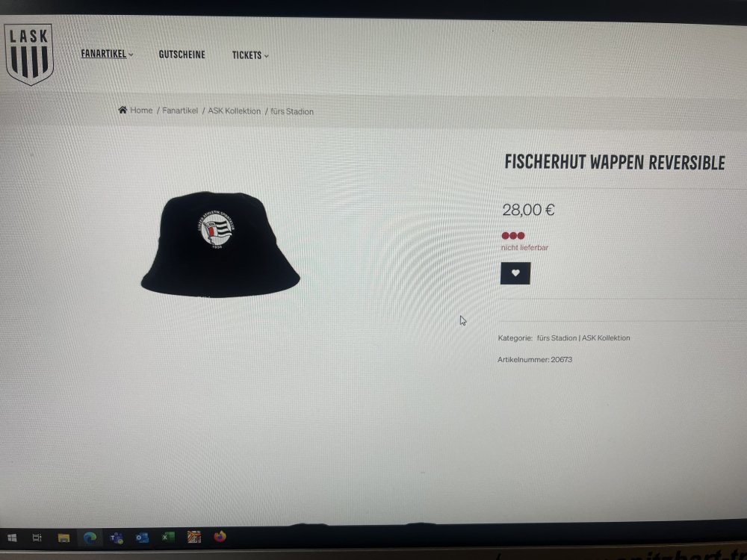Viewport: 747px width, 560px height.
Task: Click the home icon in the breadcrumb
Action: 123,110
